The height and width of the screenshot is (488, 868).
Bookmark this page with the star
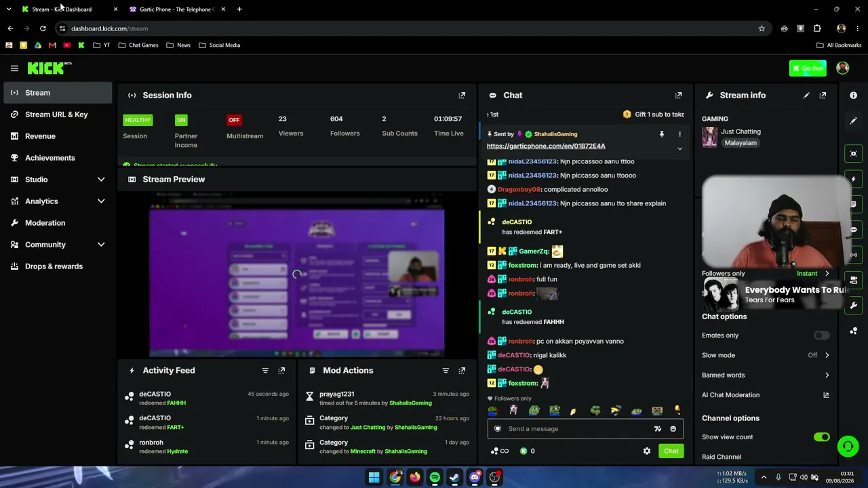[x=762, y=28]
